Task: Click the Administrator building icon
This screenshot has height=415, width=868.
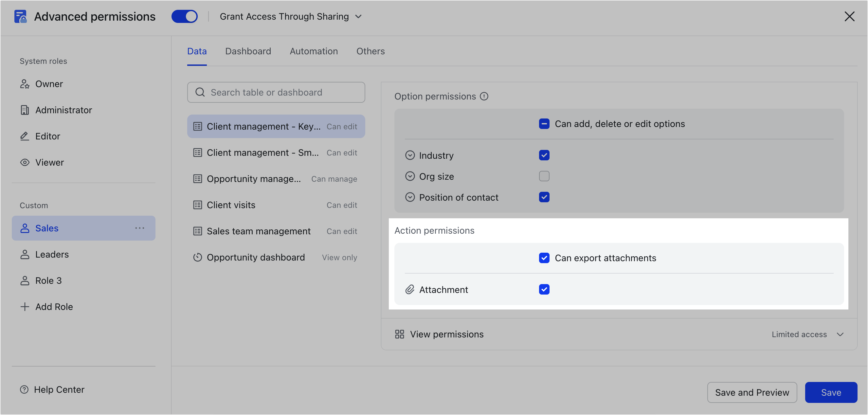Action: tap(25, 110)
